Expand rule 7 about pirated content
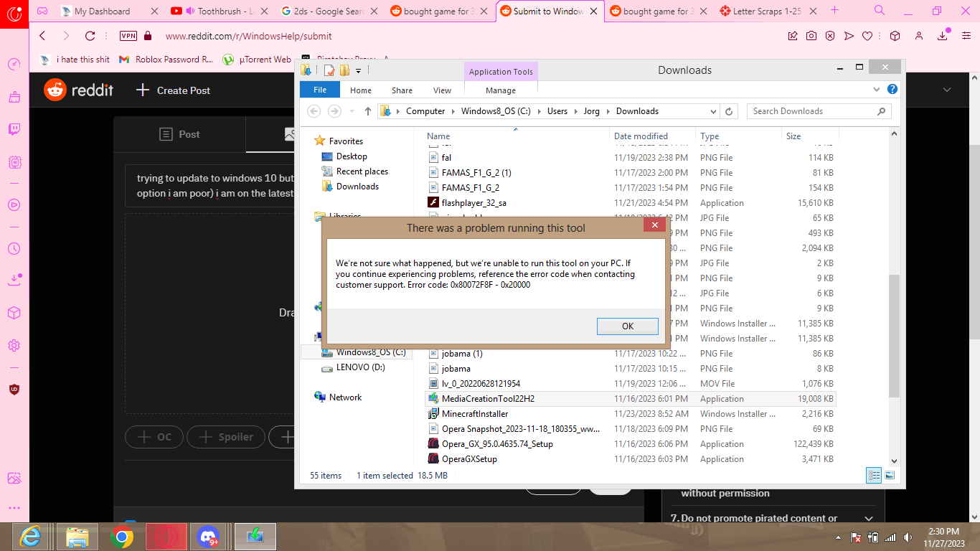This screenshot has height=551, width=980. click(x=869, y=518)
